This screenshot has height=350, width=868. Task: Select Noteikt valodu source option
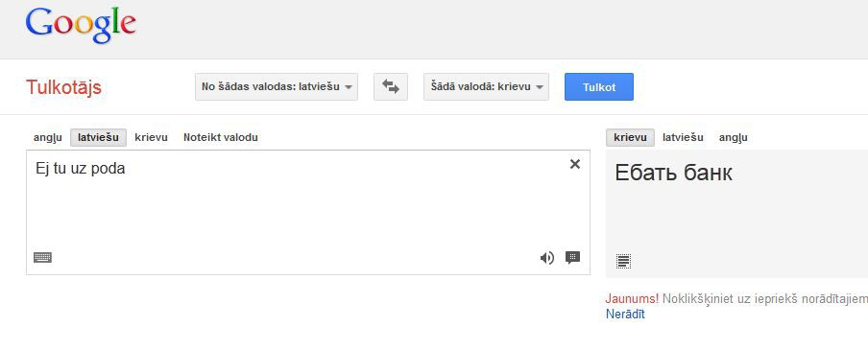(220, 137)
